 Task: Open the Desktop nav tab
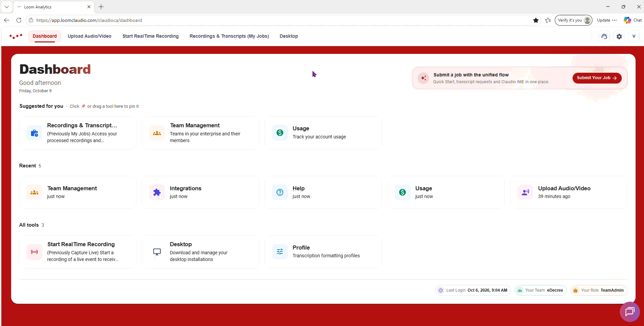click(x=289, y=36)
